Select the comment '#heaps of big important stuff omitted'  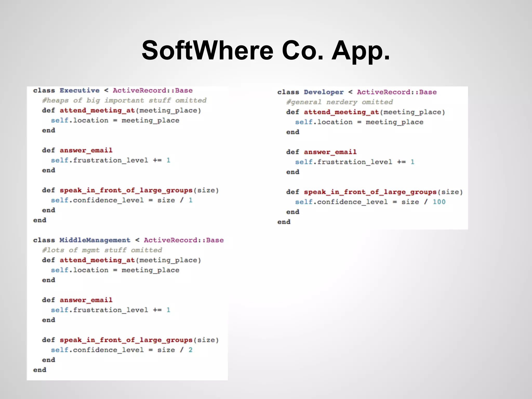coord(124,101)
